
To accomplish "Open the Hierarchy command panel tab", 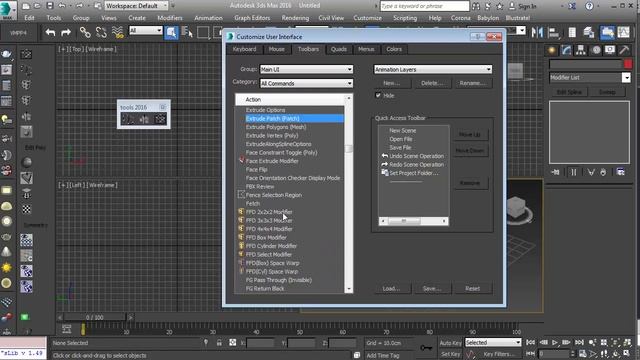I will [581, 50].
